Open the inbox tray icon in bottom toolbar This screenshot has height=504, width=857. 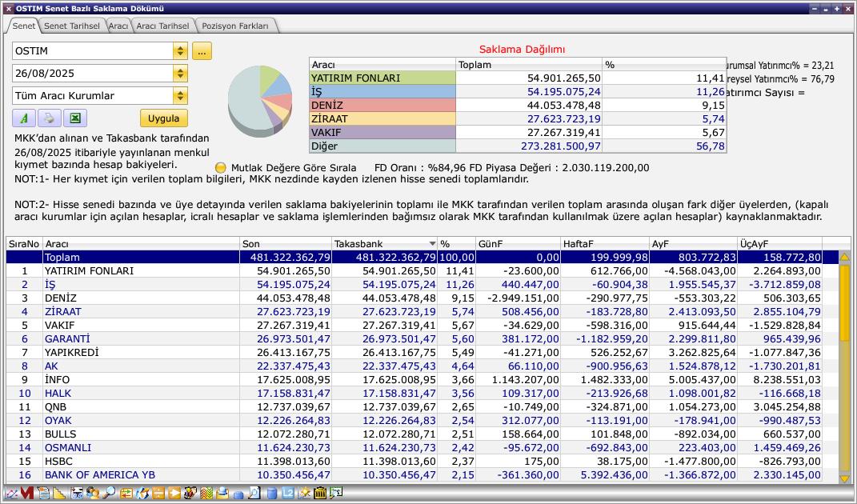click(222, 493)
